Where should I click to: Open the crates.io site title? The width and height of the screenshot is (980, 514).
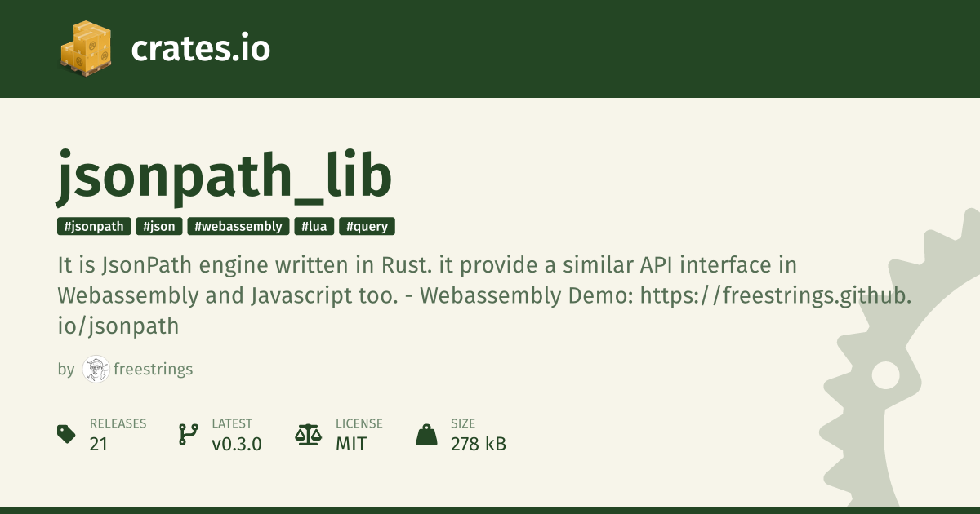point(200,49)
